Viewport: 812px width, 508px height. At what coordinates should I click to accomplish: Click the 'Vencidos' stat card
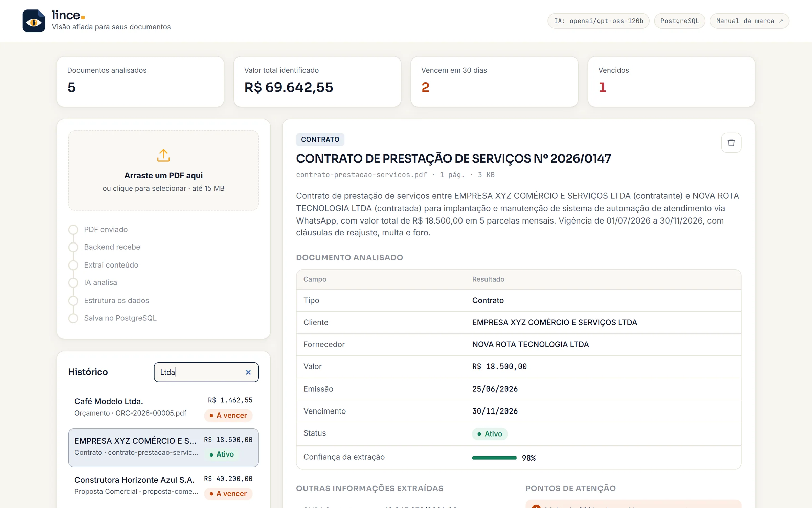(671, 82)
